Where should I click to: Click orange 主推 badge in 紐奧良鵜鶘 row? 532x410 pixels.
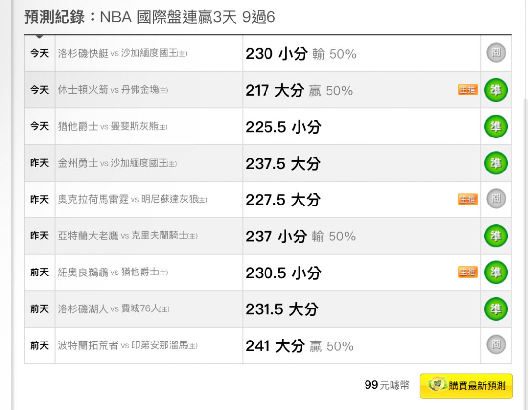(468, 272)
